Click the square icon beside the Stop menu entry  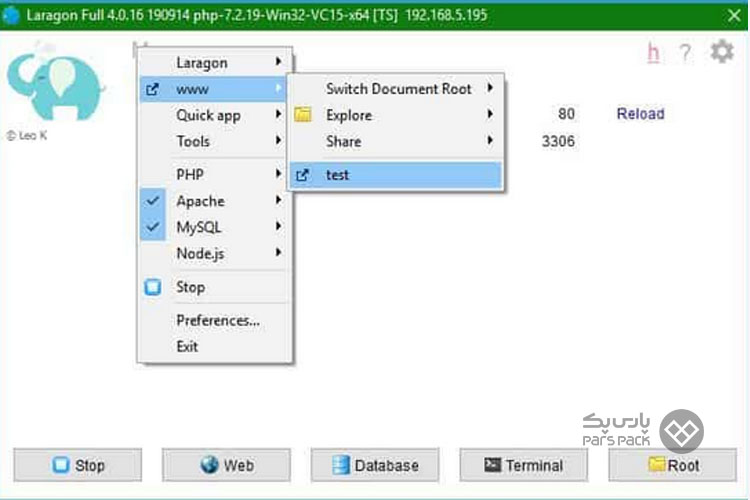click(153, 287)
